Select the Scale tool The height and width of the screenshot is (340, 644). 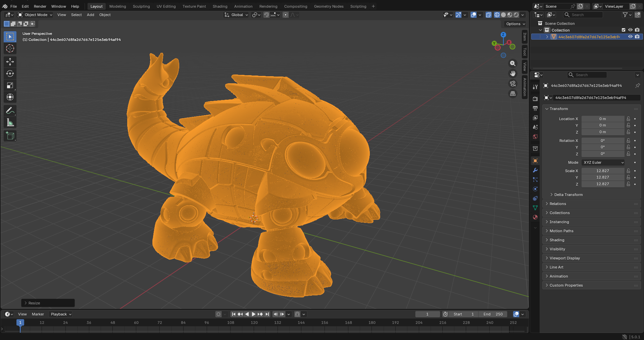coord(10,85)
